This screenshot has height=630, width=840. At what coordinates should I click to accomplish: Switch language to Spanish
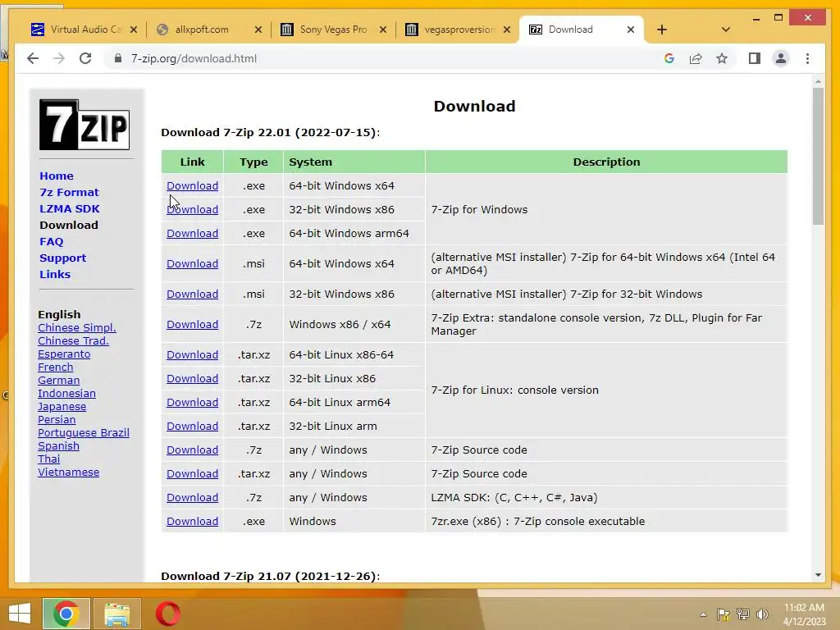pos(58,445)
